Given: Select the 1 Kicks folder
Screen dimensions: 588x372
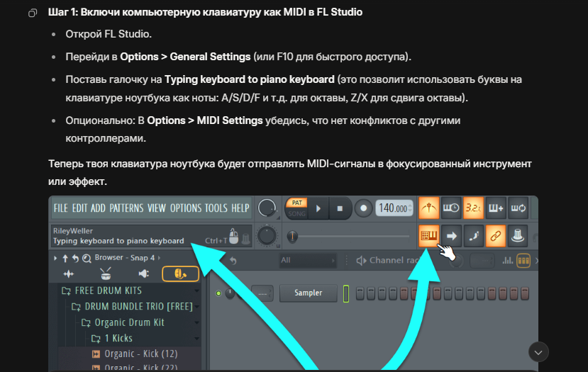Looking at the screenshot, I should pyautogui.click(x=112, y=338).
